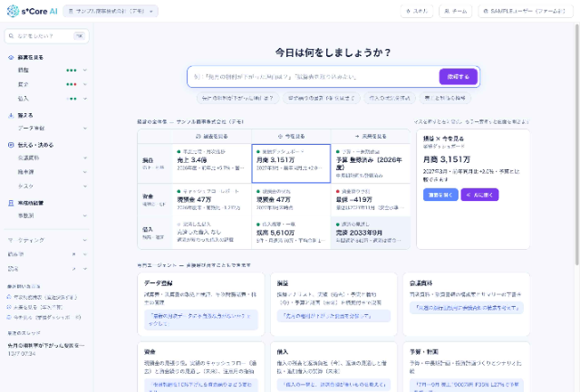Open the 予算 整備済み(2026年度) cell

click(x=371, y=163)
